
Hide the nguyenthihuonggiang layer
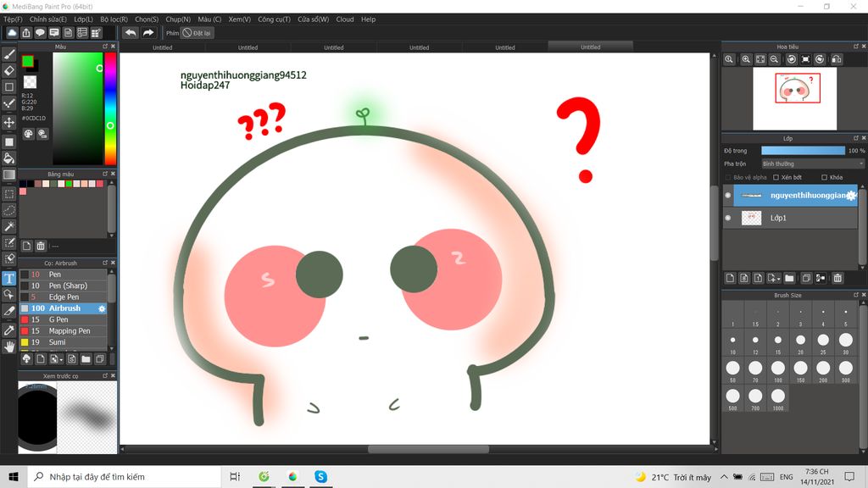tap(728, 196)
